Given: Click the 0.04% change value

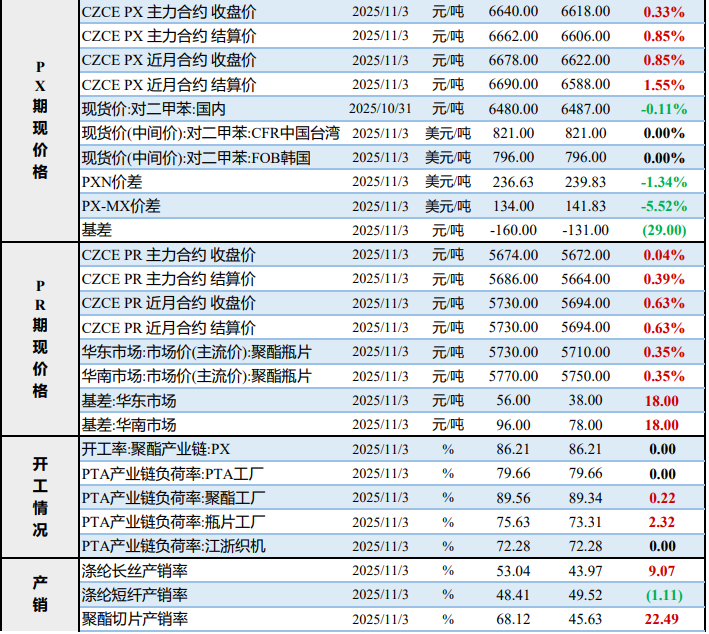Looking at the screenshot, I should pyautogui.click(x=664, y=255).
